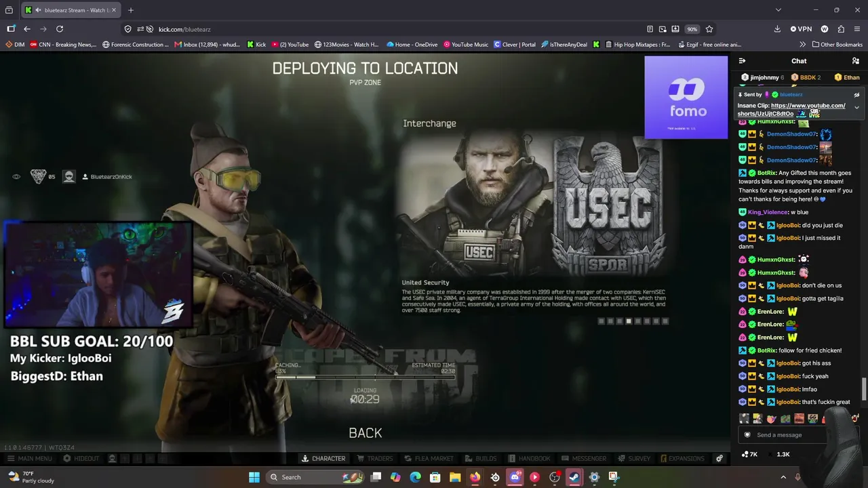This screenshot has width=868, height=488.
Task: Mute the bluetearz Stream tab audio
Action: 38,10
